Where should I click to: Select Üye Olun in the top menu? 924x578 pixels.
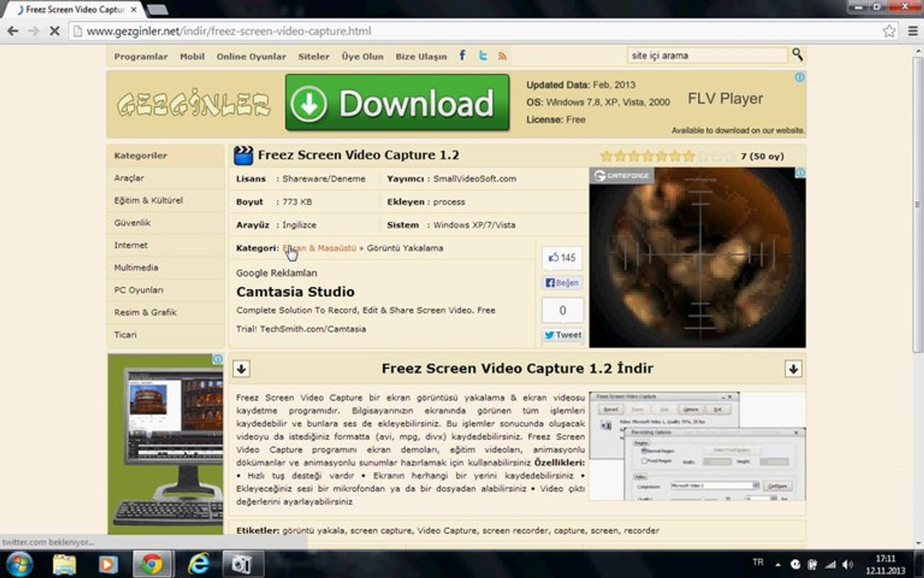point(363,56)
